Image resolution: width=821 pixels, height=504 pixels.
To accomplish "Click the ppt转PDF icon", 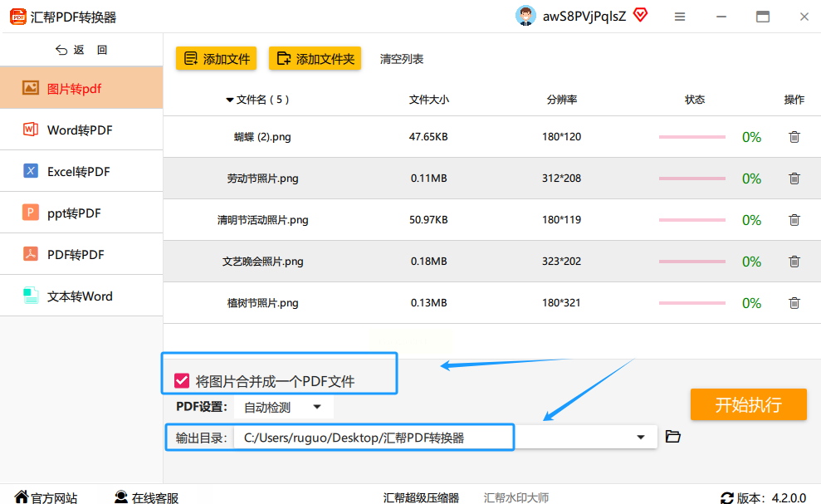I will tap(31, 213).
